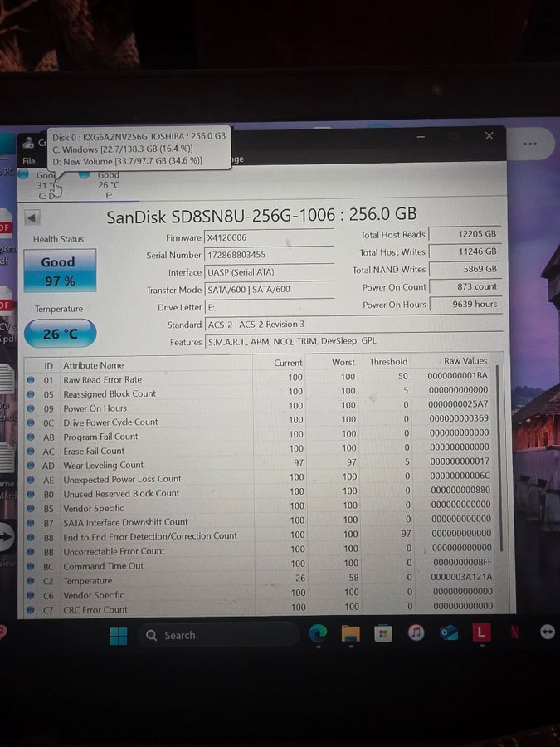This screenshot has width=560, height=747.
Task: Click the Raw Values column header
Action: [465, 361]
